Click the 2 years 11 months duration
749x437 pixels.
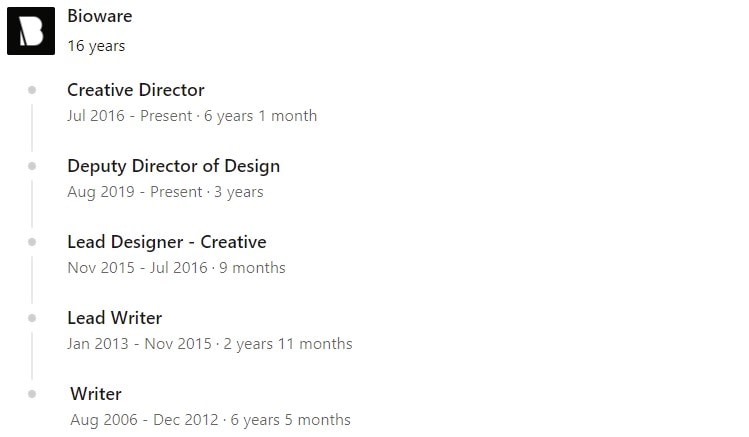pyautogui.click(x=288, y=343)
